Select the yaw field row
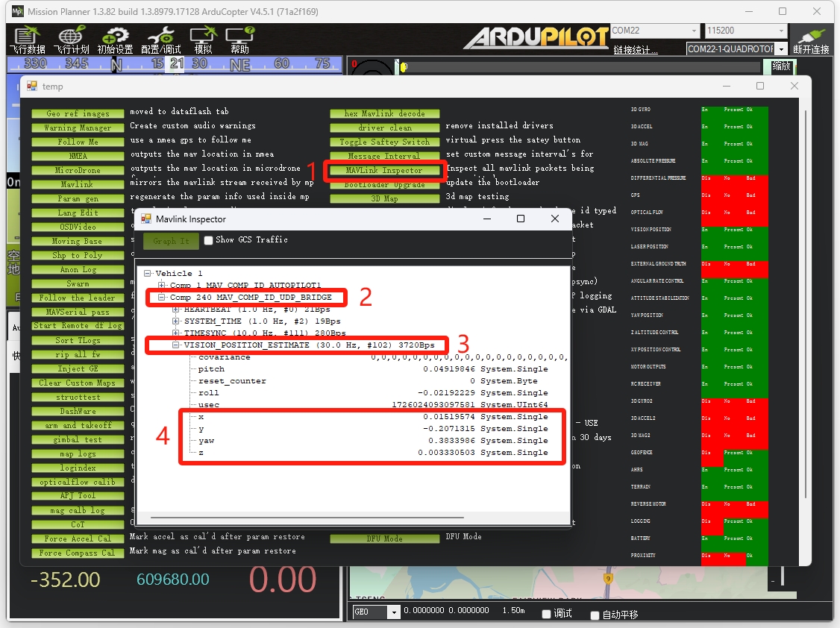 tap(373, 441)
